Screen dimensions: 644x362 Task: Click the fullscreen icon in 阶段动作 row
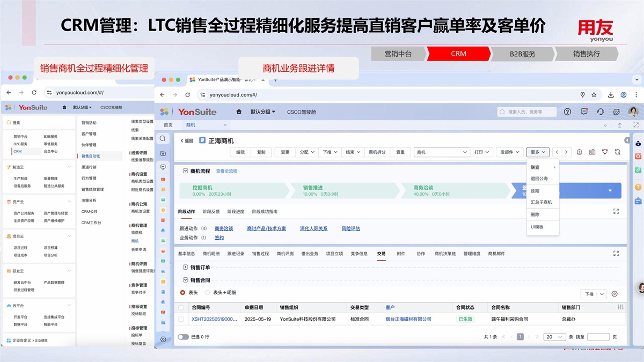(616, 212)
